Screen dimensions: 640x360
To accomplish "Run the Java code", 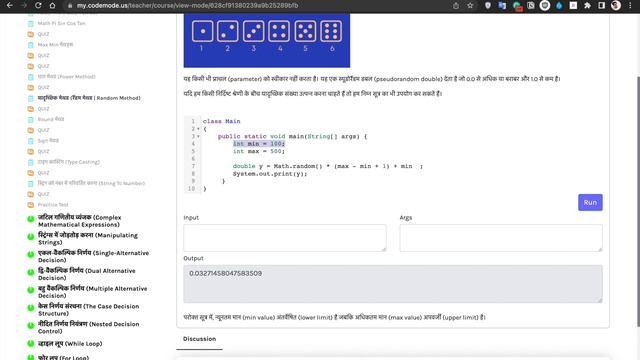I will (590, 202).
